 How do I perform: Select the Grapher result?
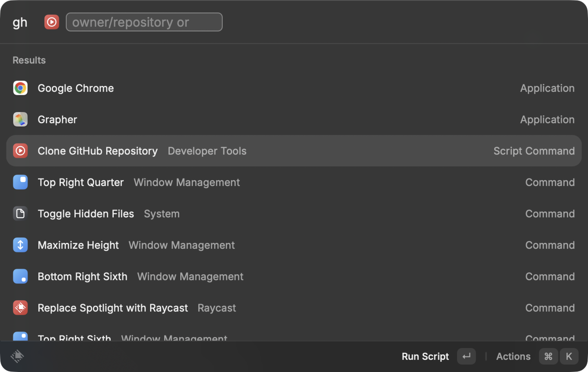pos(294,119)
